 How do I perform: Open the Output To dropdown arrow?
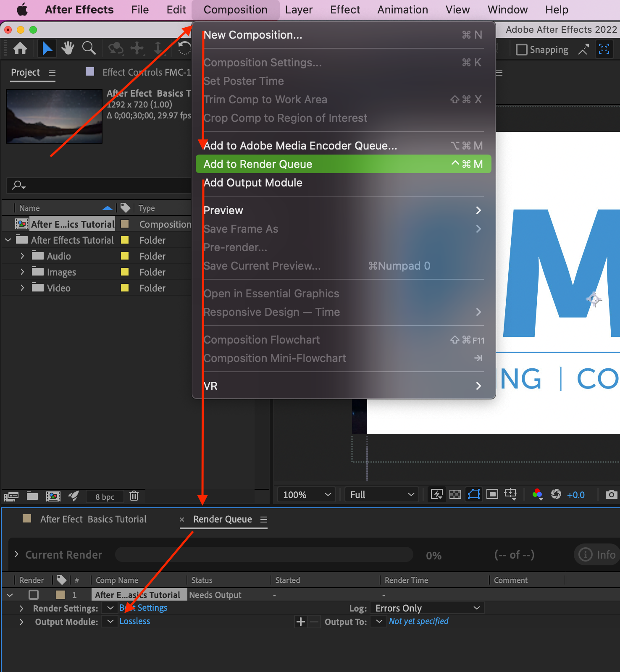379,621
